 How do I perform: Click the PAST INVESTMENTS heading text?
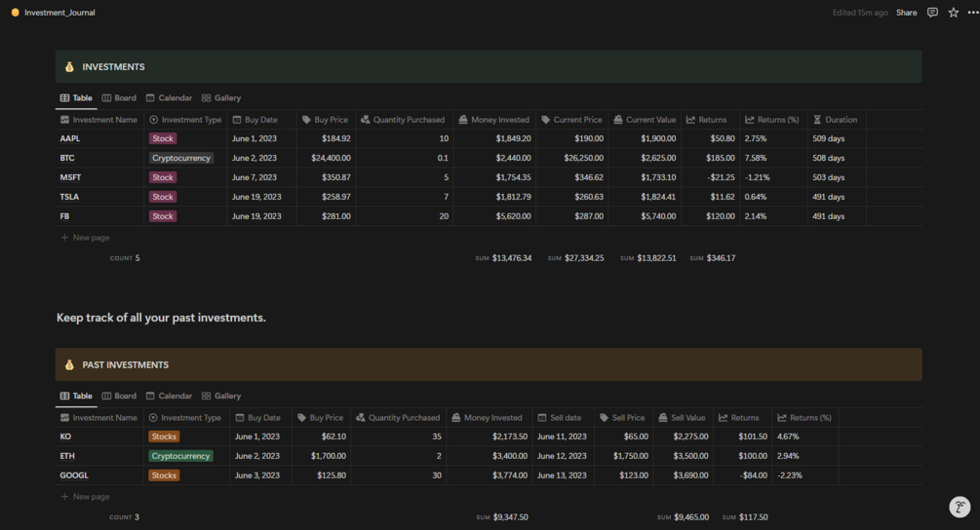point(125,364)
